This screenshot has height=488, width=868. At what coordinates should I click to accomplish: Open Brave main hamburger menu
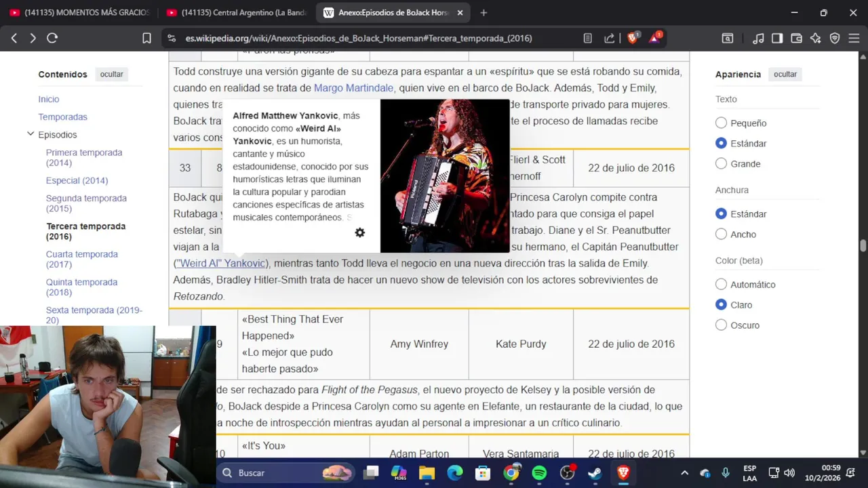tap(854, 39)
